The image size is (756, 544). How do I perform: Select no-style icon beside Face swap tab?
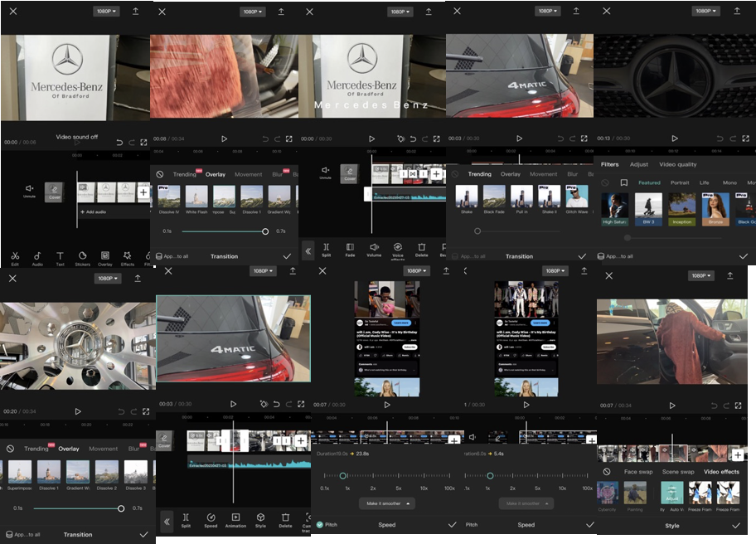point(607,472)
